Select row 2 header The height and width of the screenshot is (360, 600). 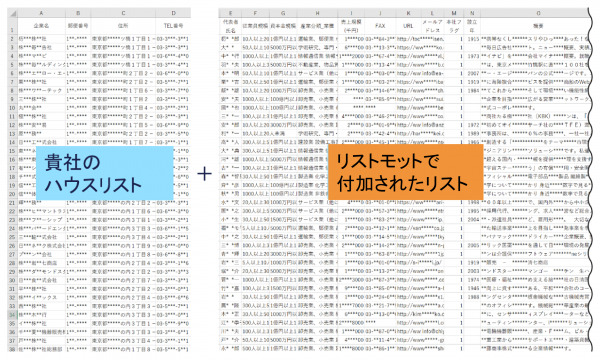[12, 39]
